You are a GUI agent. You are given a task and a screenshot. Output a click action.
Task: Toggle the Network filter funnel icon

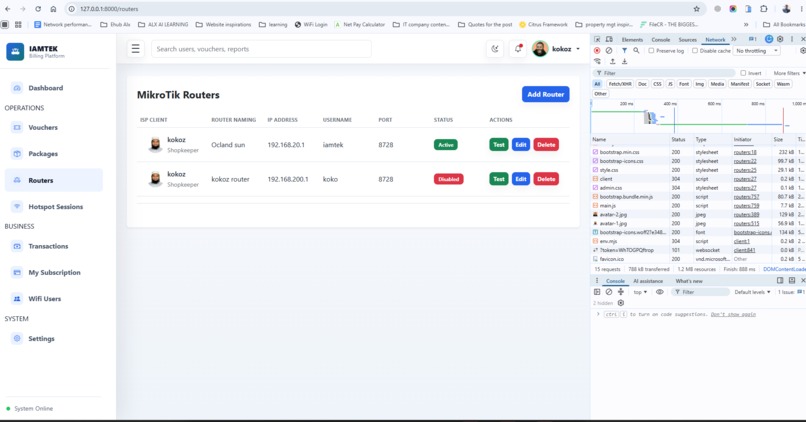tap(624, 51)
